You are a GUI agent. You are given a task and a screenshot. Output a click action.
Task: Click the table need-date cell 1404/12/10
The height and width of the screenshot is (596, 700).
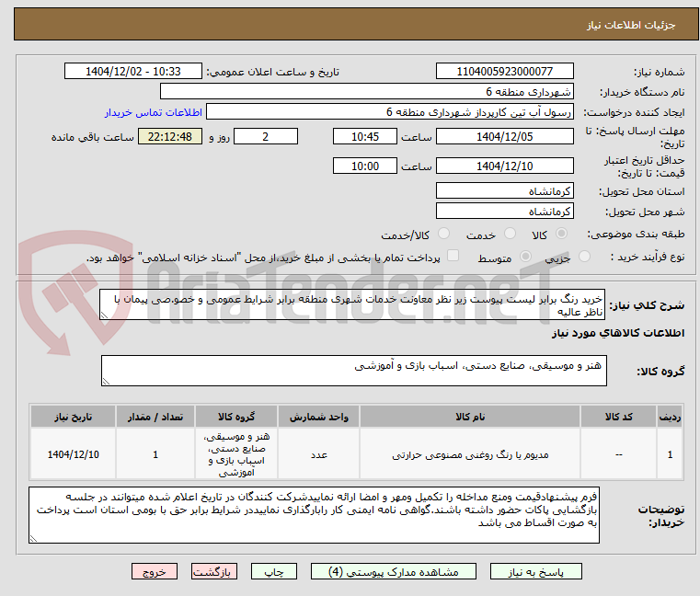click(x=74, y=454)
